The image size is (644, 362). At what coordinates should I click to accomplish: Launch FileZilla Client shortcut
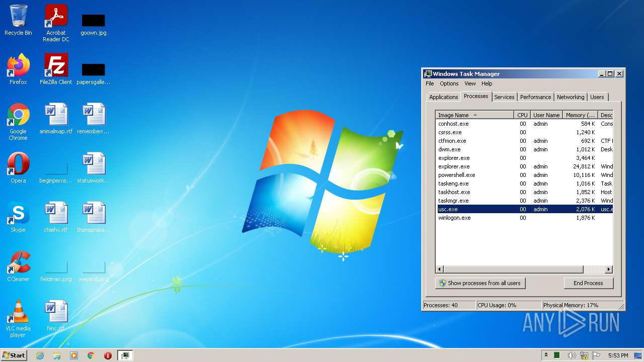pos(56,69)
